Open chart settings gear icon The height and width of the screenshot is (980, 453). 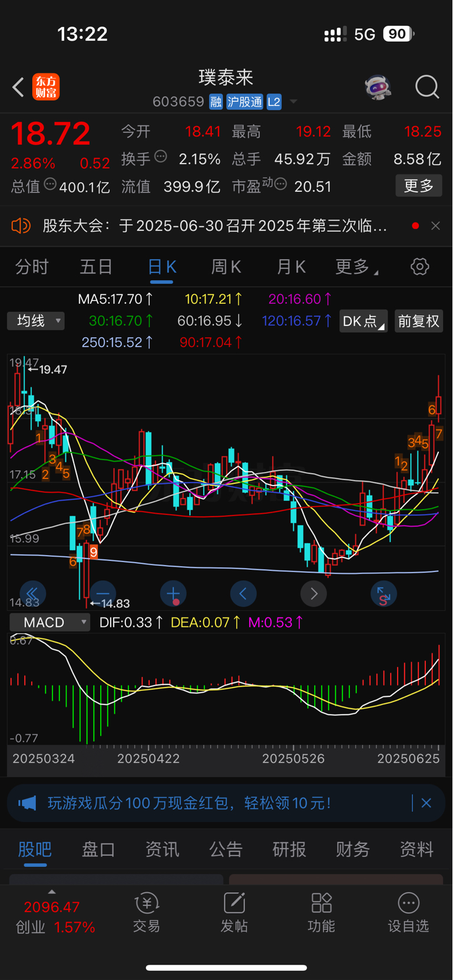[x=419, y=267]
